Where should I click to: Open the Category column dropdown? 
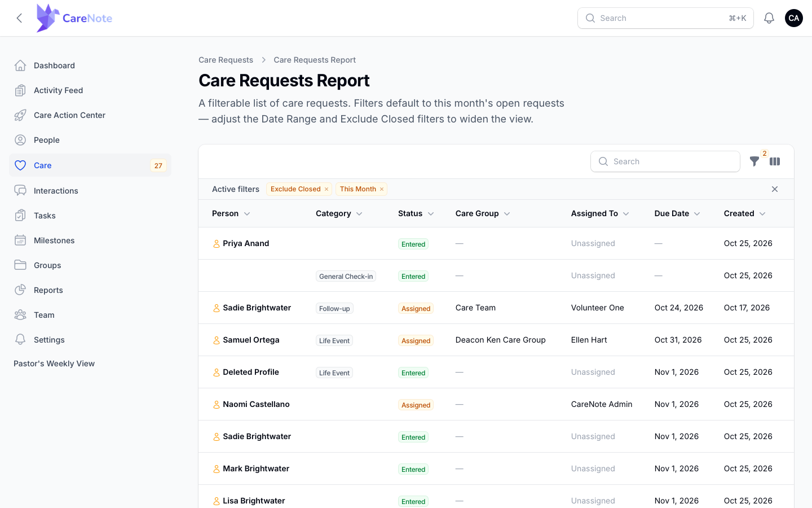pyautogui.click(x=359, y=214)
